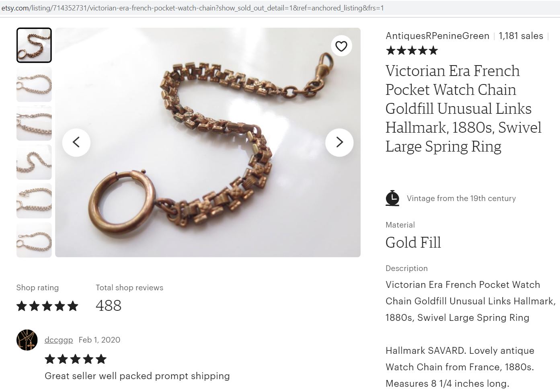Click the browser address bar URL

coord(193,8)
